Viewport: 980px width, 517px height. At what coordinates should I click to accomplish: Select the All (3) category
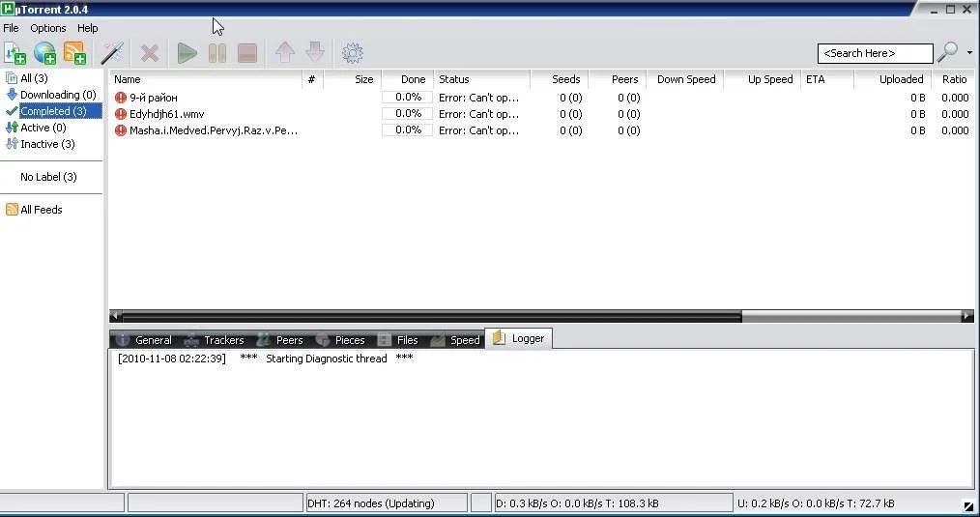pyautogui.click(x=34, y=78)
